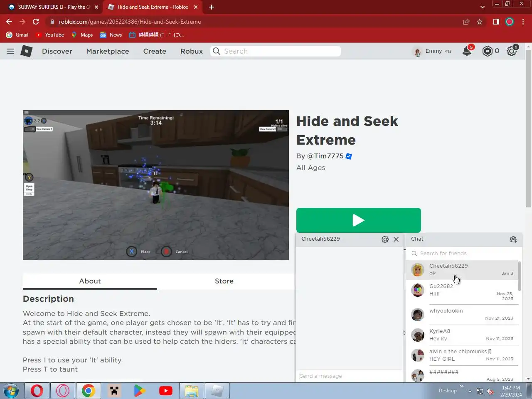Image resolution: width=532 pixels, height=399 pixels.
Task: Open chat with Cheetah56229 in list
Action: click(462, 270)
